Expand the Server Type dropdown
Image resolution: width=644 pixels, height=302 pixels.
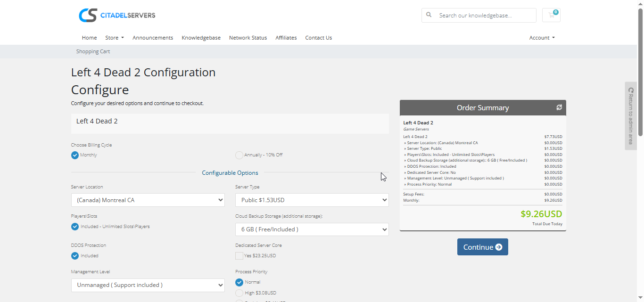[x=312, y=200]
